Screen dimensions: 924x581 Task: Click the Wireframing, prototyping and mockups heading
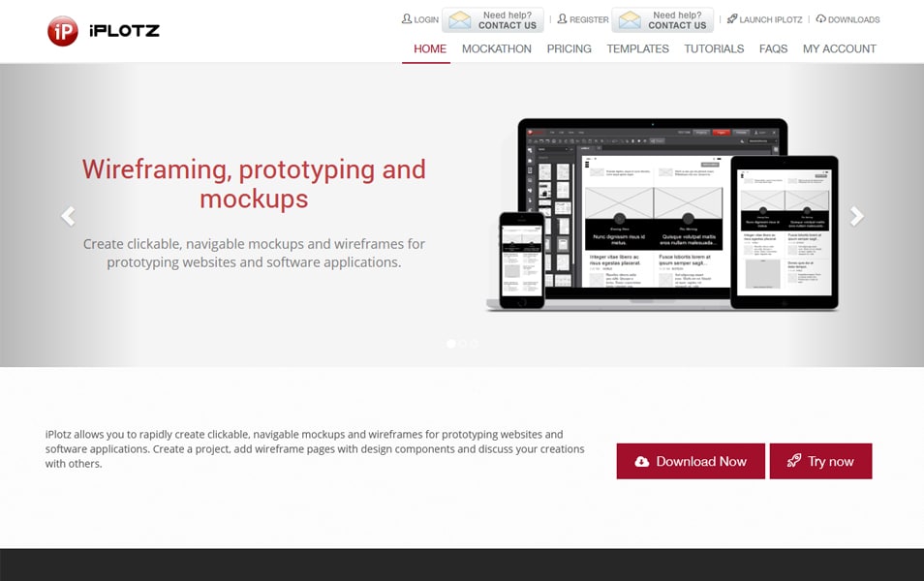click(254, 184)
